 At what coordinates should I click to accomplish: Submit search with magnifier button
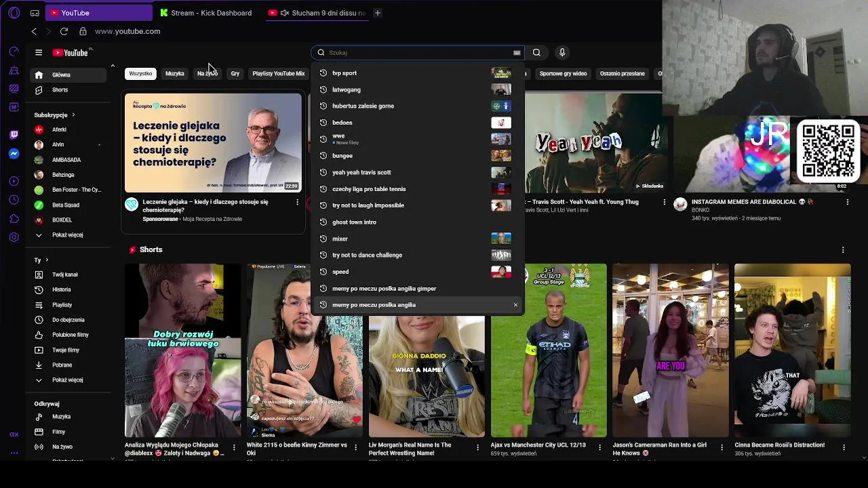(x=536, y=52)
